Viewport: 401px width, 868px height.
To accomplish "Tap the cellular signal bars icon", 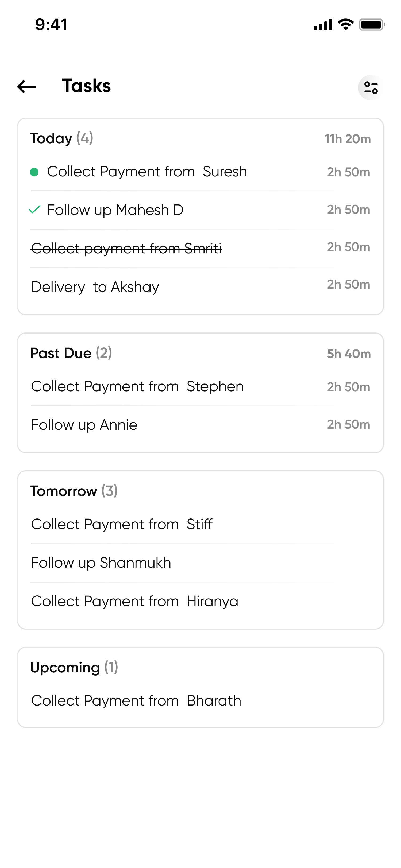I will click(323, 25).
